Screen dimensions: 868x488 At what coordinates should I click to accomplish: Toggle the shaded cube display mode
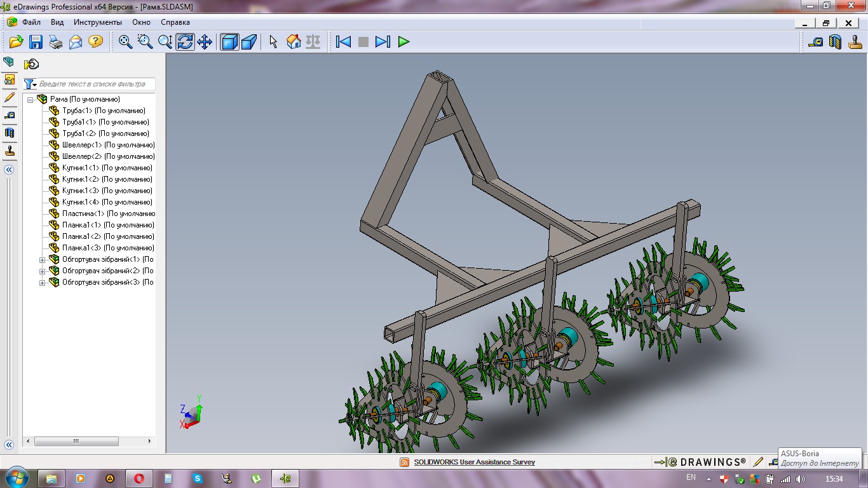click(229, 42)
